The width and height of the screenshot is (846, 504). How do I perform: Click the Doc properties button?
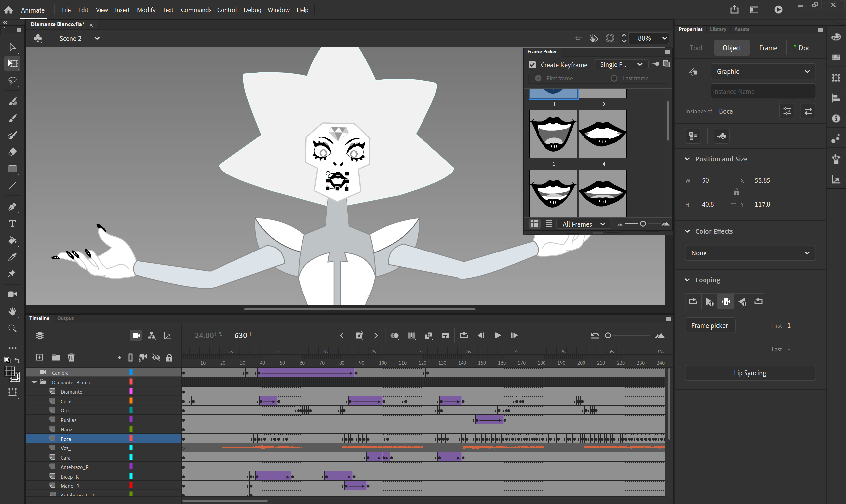coord(804,48)
